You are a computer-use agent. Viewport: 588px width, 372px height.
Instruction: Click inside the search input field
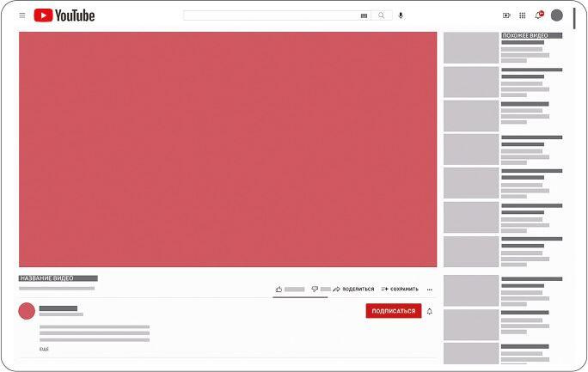pyautogui.click(x=271, y=15)
